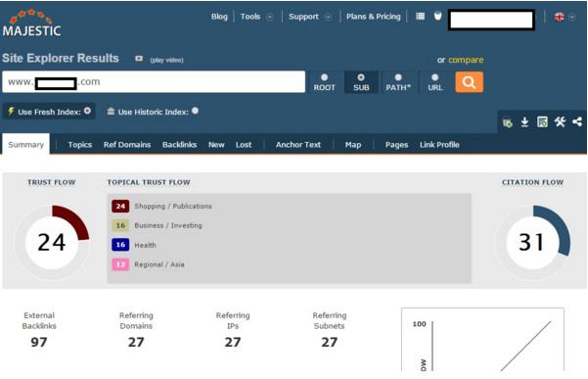Click the orange search button
Image resolution: width=588 pixels, height=379 pixels.
(469, 82)
